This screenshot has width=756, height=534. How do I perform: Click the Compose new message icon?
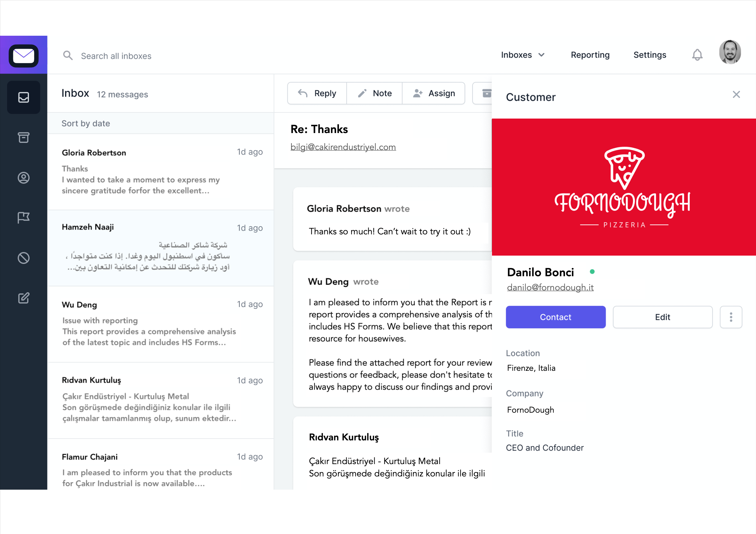click(x=23, y=297)
